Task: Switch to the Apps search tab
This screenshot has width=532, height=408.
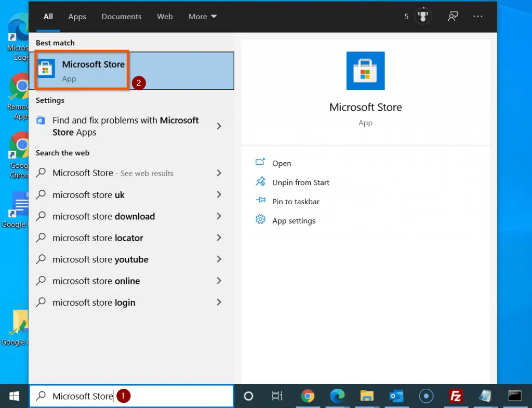Action: click(x=77, y=16)
